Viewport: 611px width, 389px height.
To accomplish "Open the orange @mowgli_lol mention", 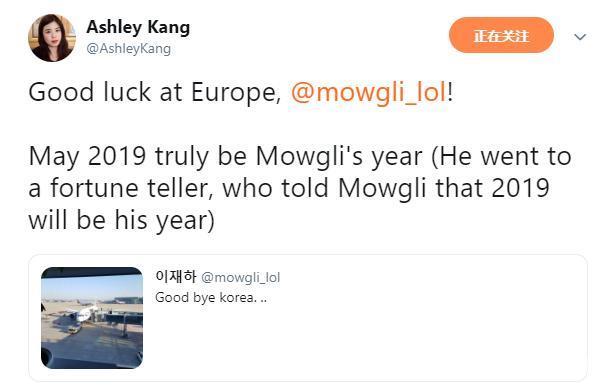I will click(x=368, y=93).
